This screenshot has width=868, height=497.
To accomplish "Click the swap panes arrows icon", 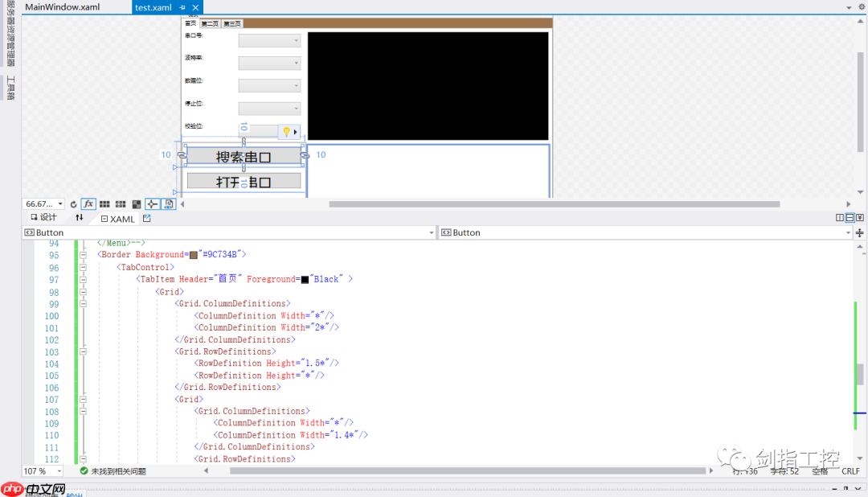I will coord(80,218).
